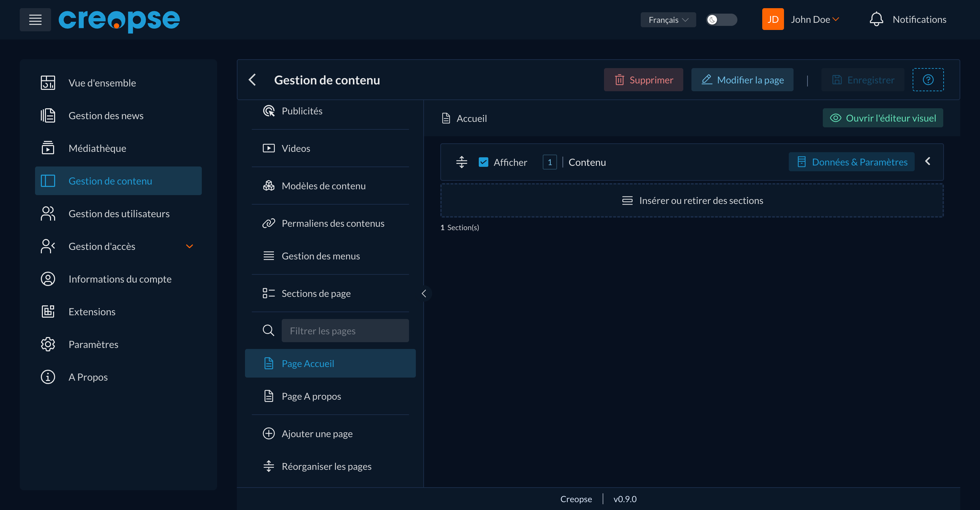Click the Enregistrer button
This screenshot has height=510, width=980.
863,80
